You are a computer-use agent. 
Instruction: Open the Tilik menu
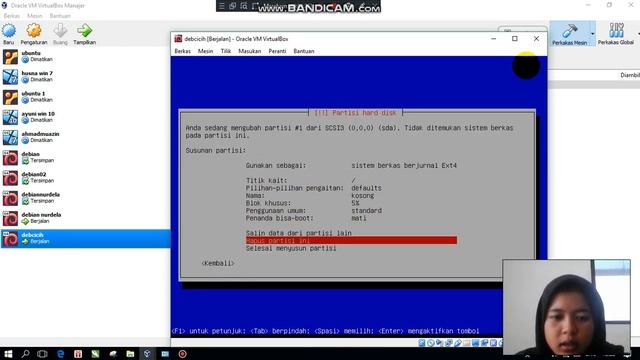click(226, 51)
